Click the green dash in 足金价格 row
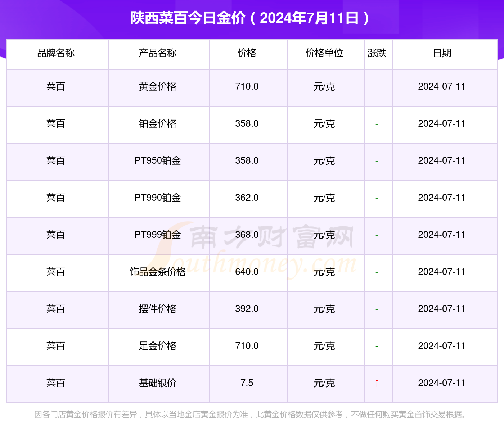Screen dimensions: 504x430 377,347
